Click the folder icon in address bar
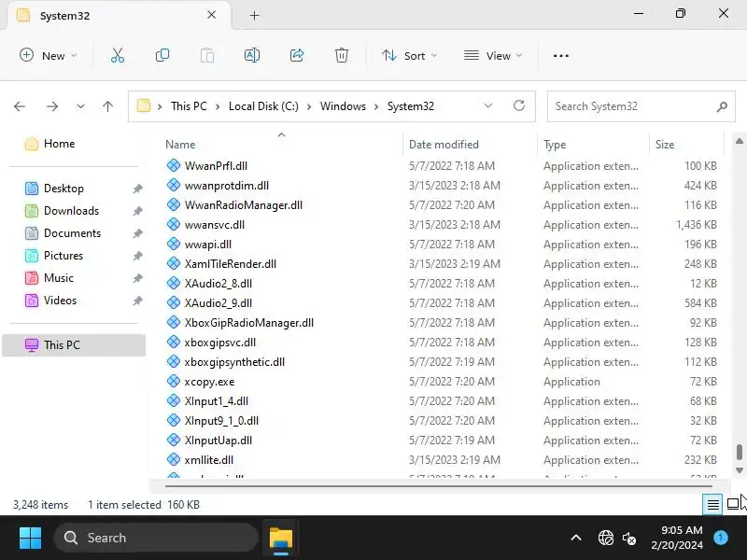The width and height of the screenshot is (747, 560). coord(144,105)
